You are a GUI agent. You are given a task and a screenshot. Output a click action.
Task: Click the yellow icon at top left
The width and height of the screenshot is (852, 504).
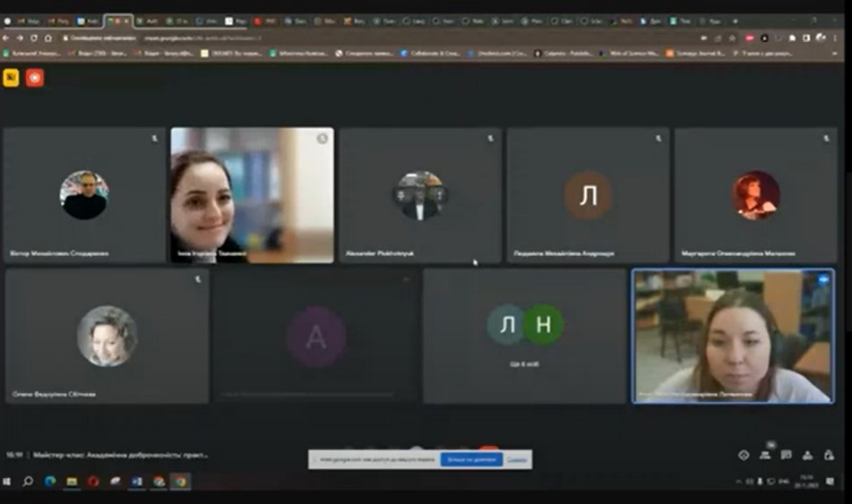coord(11,78)
